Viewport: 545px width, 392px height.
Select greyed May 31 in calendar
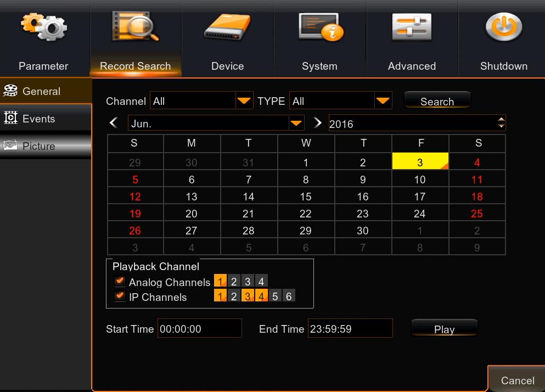tap(249, 161)
